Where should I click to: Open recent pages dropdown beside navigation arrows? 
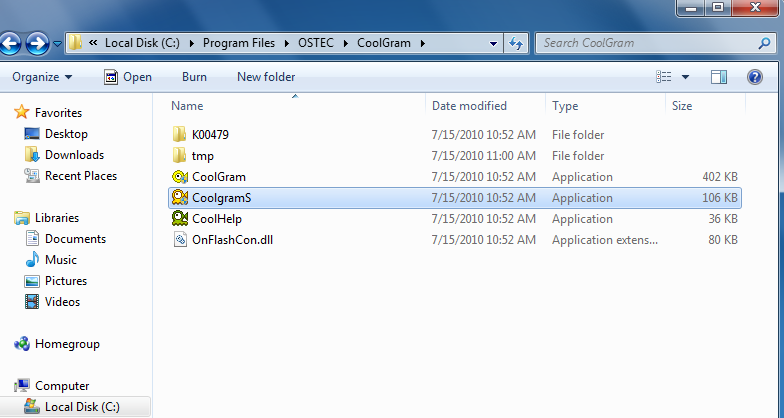point(57,44)
